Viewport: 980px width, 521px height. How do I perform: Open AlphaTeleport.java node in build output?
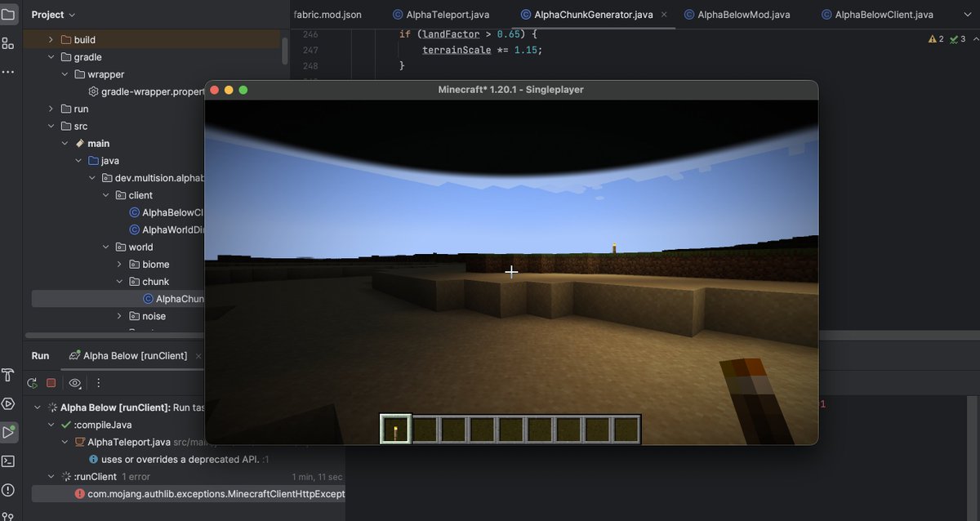tap(129, 442)
